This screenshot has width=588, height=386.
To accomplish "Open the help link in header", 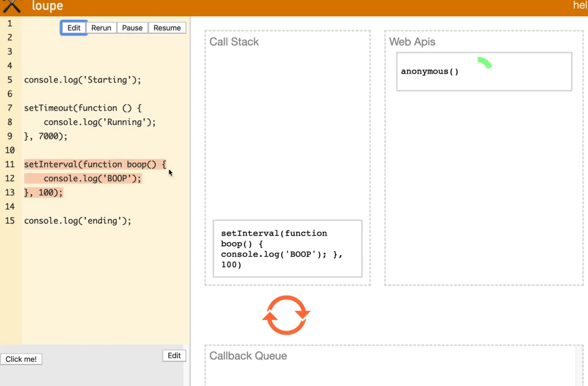I will pos(580,5).
